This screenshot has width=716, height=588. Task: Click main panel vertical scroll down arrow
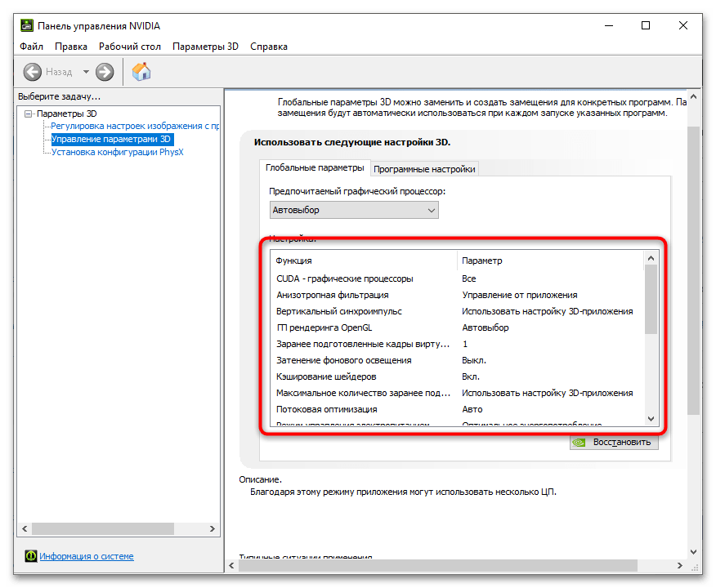(693, 551)
